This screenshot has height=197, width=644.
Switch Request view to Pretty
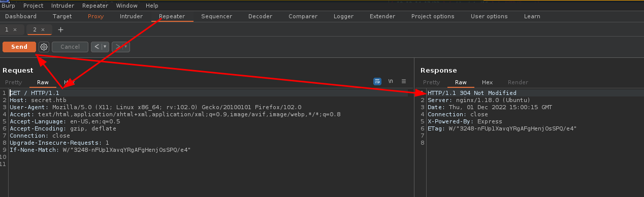click(13, 82)
